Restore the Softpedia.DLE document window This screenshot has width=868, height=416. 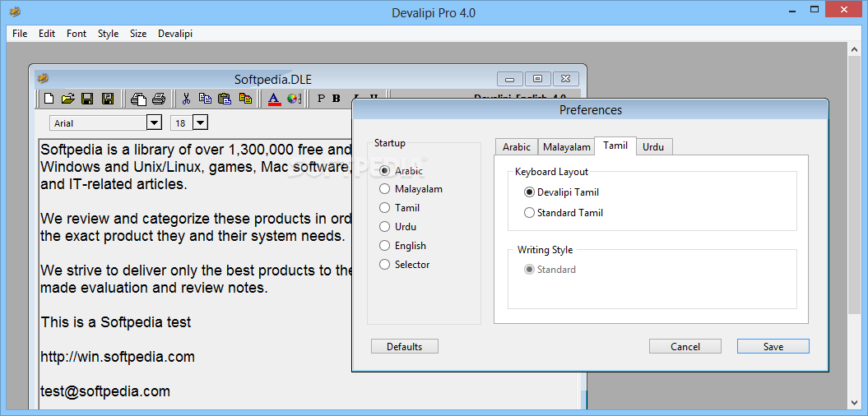[537, 79]
